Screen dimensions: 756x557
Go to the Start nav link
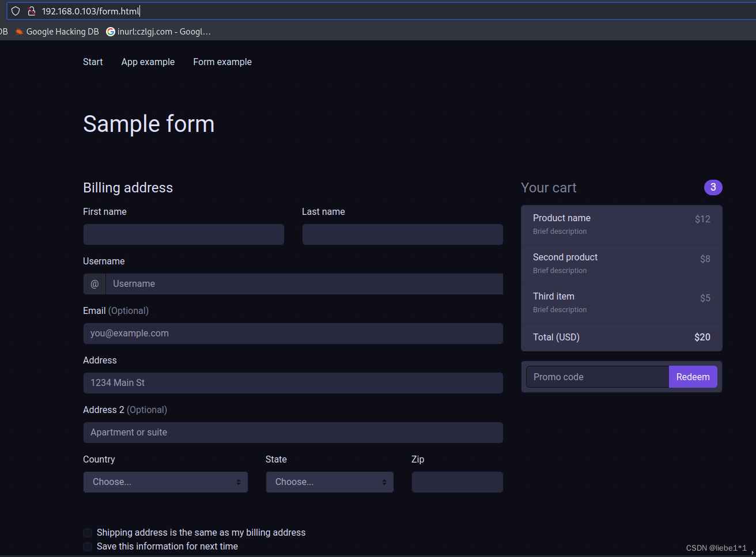(93, 62)
